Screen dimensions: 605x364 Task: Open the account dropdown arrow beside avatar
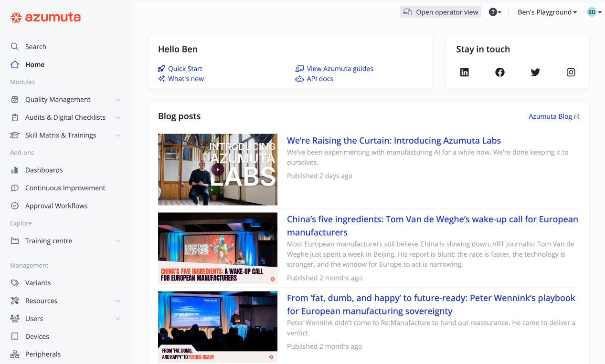600,12
